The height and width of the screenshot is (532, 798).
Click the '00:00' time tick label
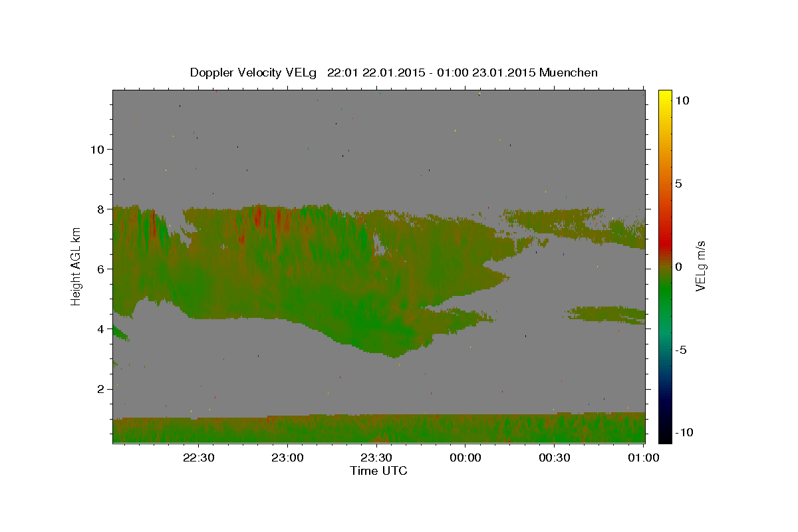pyautogui.click(x=465, y=458)
